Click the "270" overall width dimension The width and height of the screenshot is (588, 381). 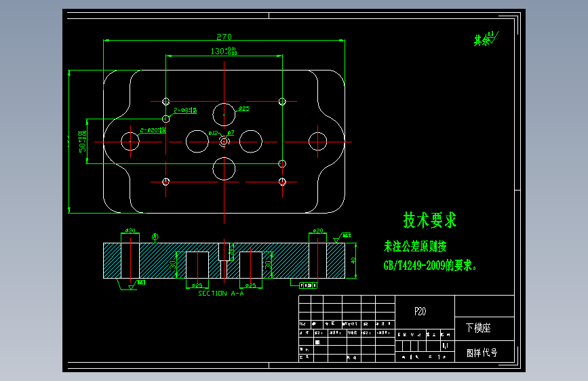coord(224,37)
